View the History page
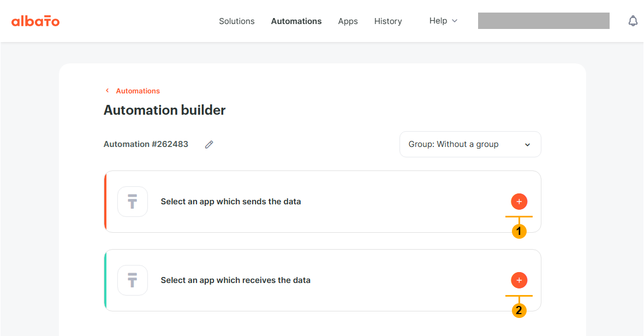The image size is (644, 336). pos(387,21)
